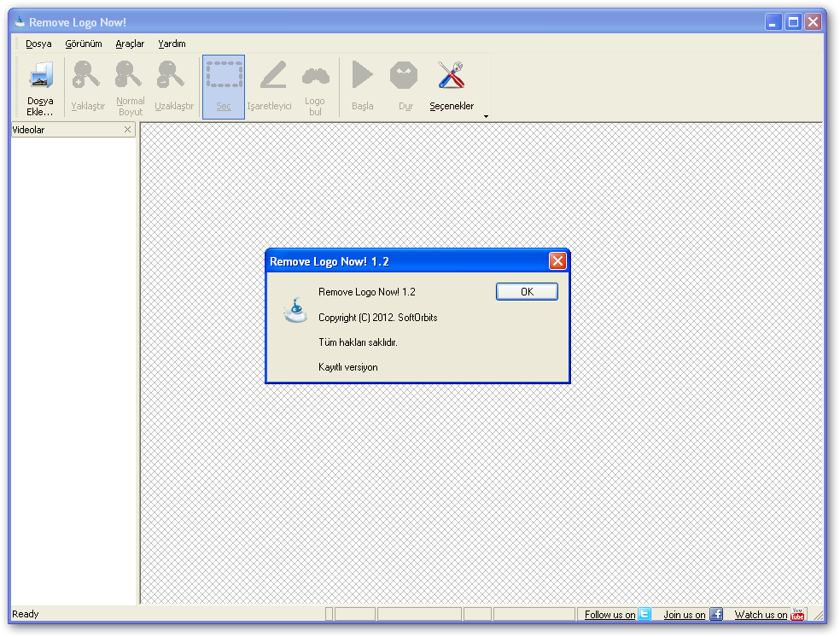Activate the Seç selection tool icon
This screenshot has height=637, width=840.
pos(223,75)
